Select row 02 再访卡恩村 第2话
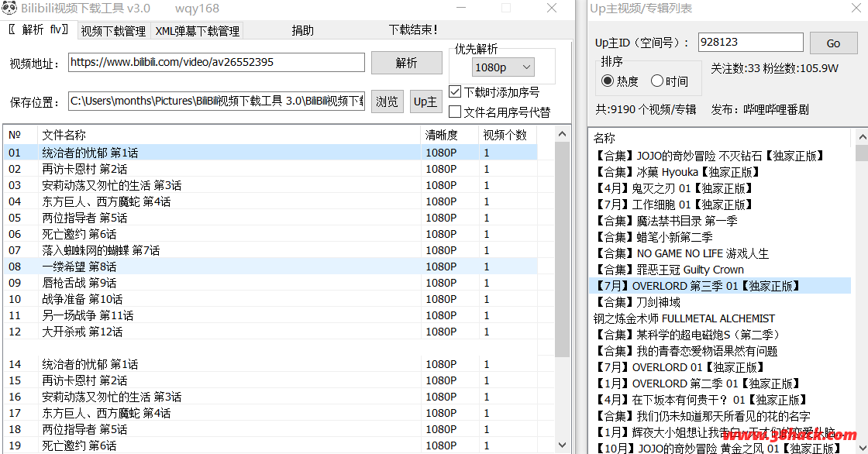Viewport: 868px width, 454px height. pos(270,169)
